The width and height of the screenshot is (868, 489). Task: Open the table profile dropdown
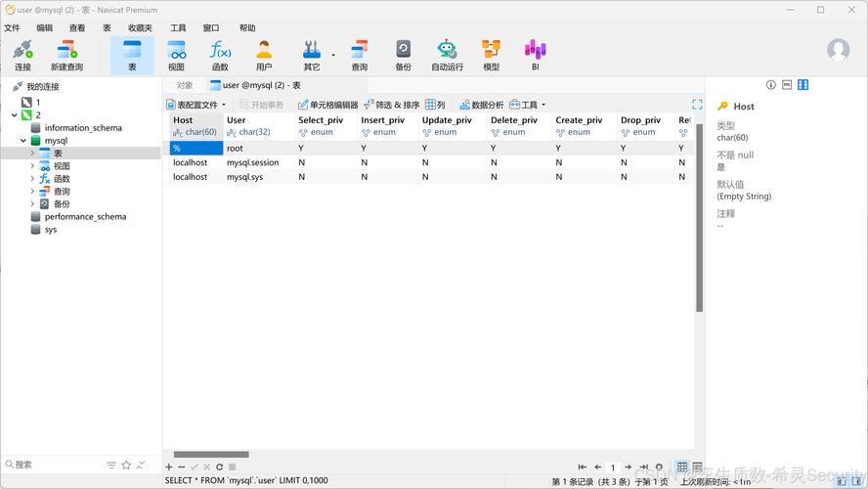(x=196, y=105)
